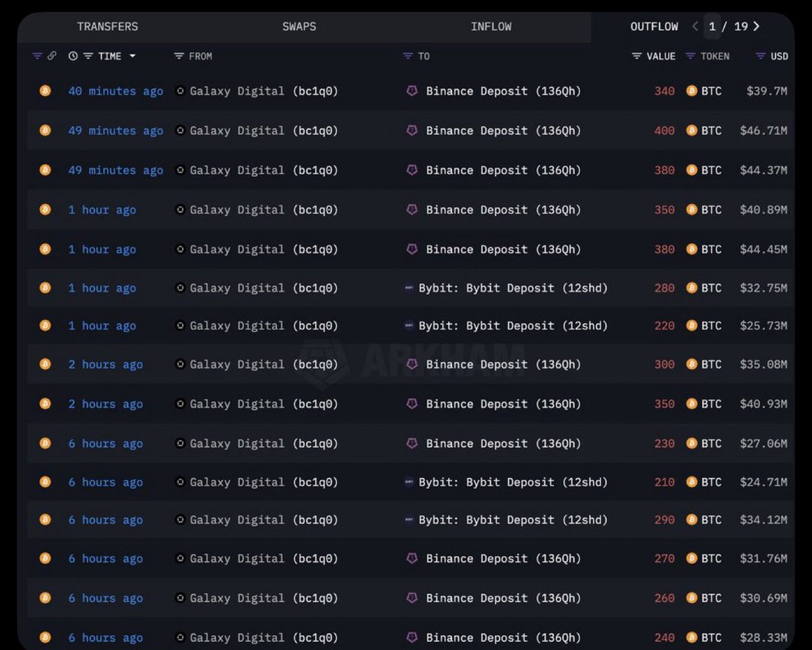This screenshot has height=650, width=812.
Task: Click the $30.69M USD value
Action: click(763, 599)
